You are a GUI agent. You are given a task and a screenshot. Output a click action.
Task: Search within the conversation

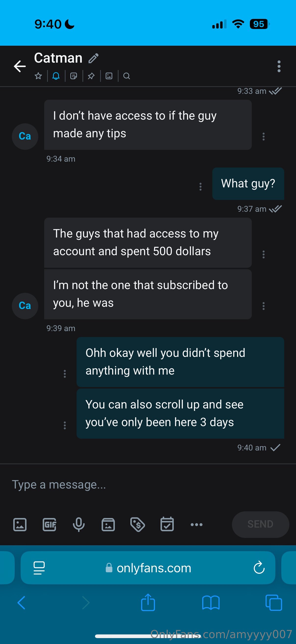click(x=127, y=76)
